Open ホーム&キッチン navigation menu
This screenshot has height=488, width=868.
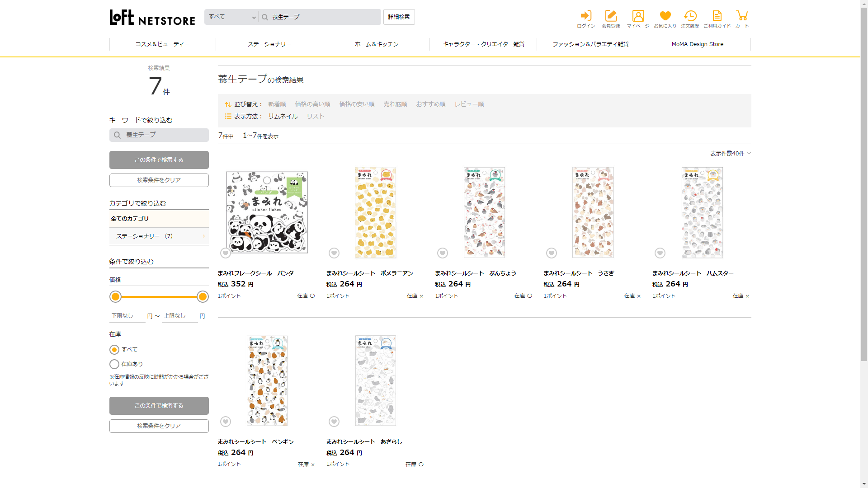click(376, 44)
